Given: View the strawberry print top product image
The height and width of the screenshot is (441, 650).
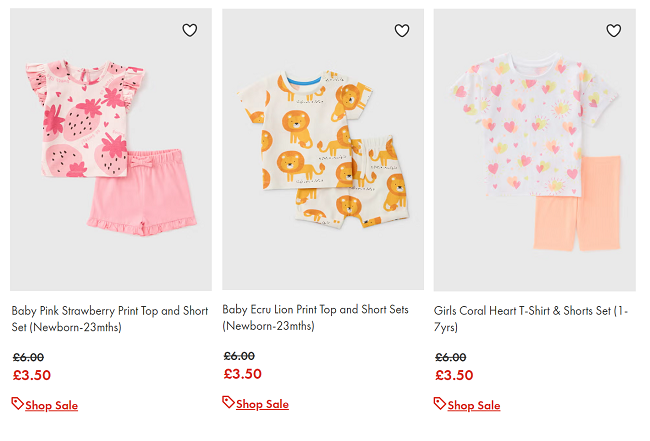Looking at the screenshot, I should [111, 150].
